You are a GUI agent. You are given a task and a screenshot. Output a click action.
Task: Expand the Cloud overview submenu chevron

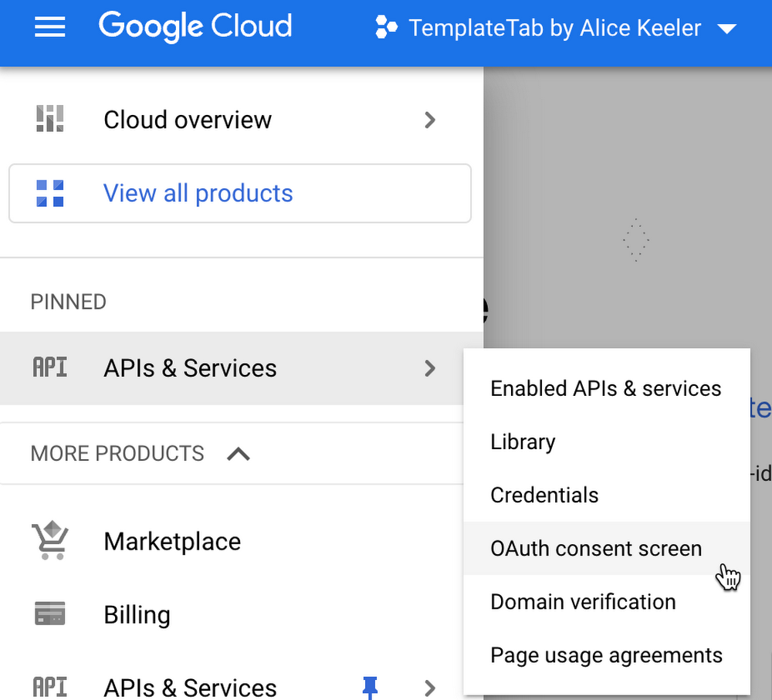[430, 120]
